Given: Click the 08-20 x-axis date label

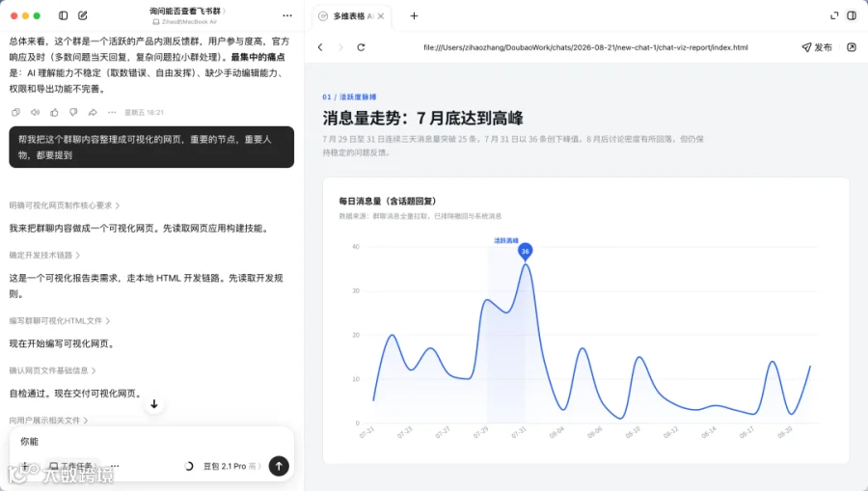Looking at the screenshot, I should pyautogui.click(x=784, y=432).
